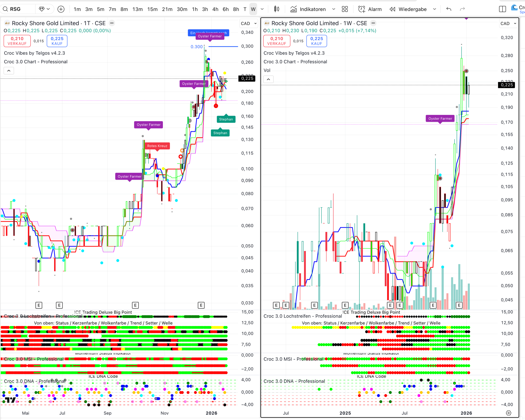Open the candlestick chart type selector

point(276,9)
